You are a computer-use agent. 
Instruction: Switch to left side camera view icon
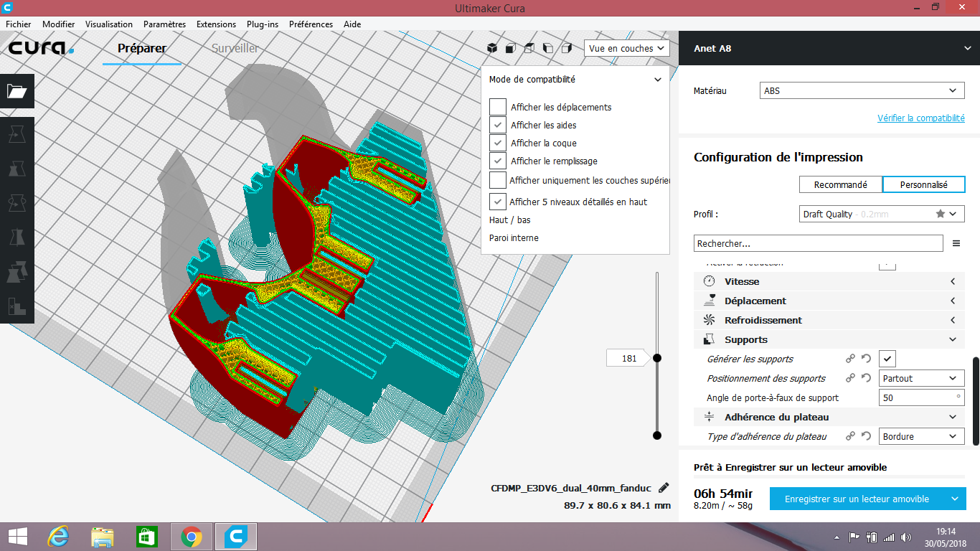548,48
